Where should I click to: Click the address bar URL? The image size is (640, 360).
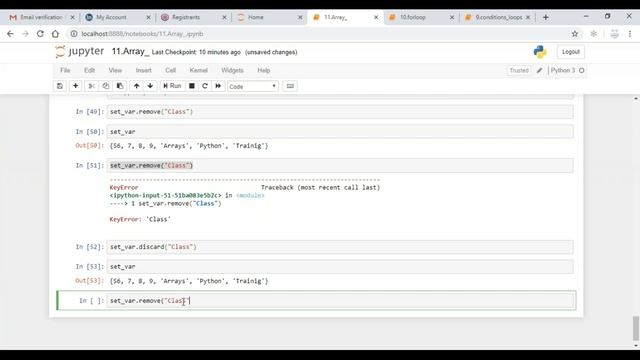(142, 34)
